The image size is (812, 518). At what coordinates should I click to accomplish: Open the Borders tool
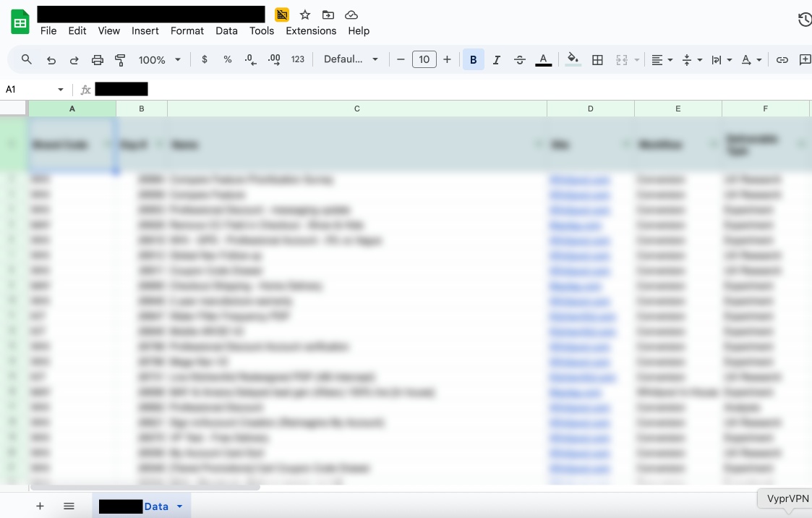click(x=597, y=59)
